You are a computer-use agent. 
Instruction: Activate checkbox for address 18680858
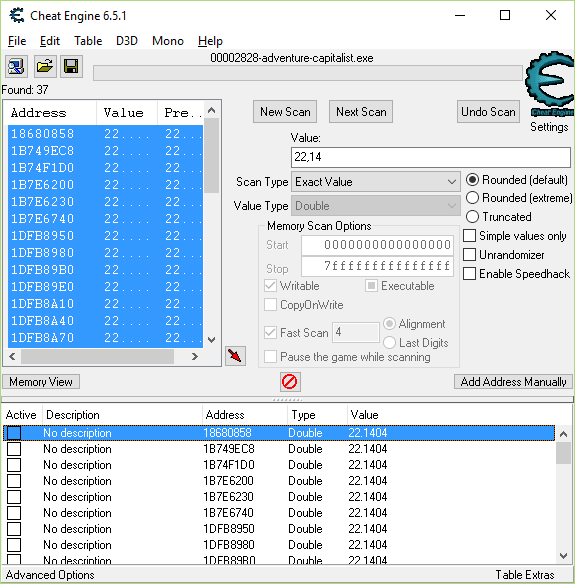(14, 433)
